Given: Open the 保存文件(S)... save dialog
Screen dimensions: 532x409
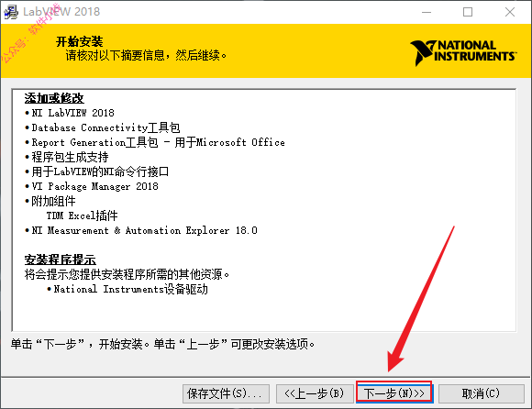Looking at the screenshot, I should point(226,393).
